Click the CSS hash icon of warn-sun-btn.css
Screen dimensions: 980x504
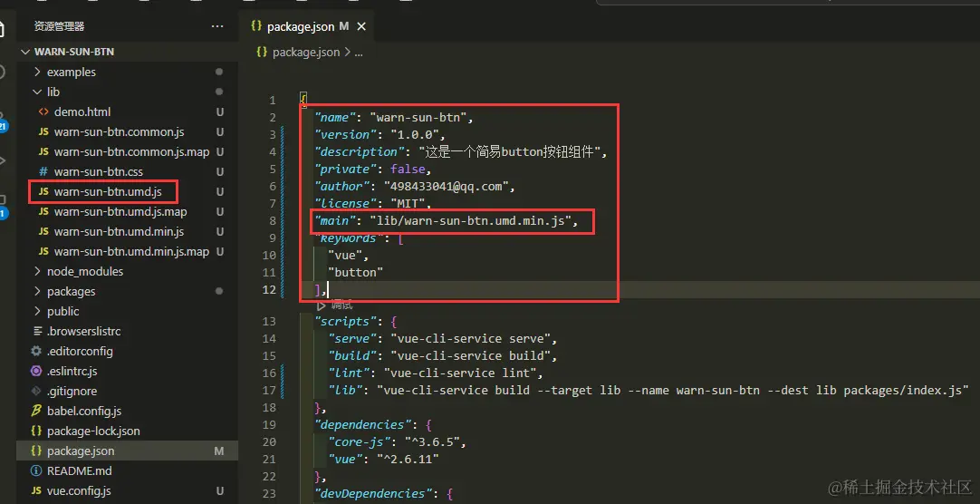coord(43,171)
